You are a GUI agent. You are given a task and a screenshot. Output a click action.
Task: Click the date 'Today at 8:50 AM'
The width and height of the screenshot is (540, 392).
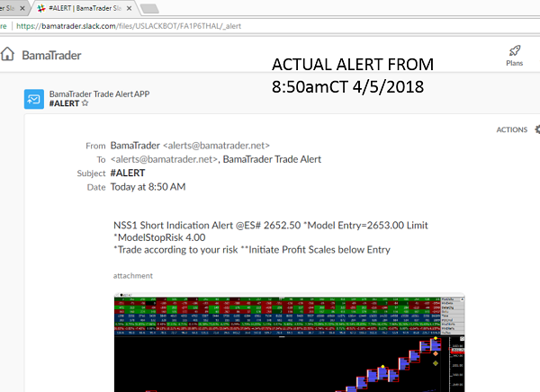pos(148,187)
